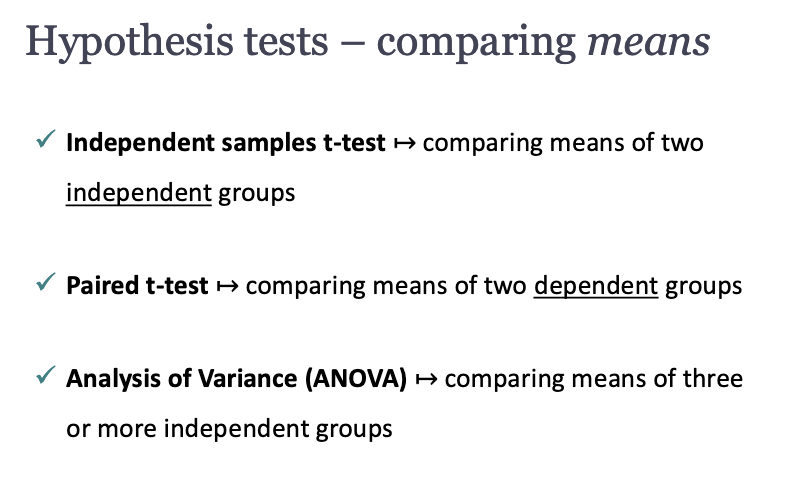
Task: Click the checkmark beside Independent samples t-test
Action: tap(45, 139)
